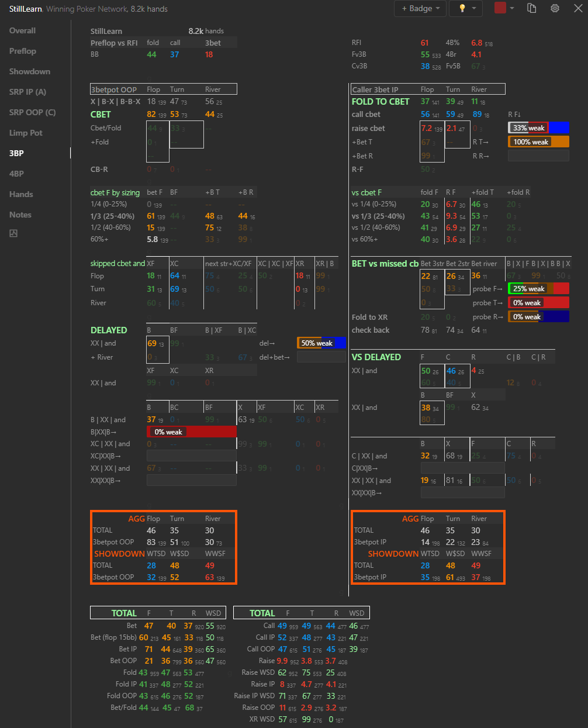Image resolution: width=588 pixels, height=728 pixels.
Task: Click the 3betpot IP WWSF value 37
Action: (476, 577)
